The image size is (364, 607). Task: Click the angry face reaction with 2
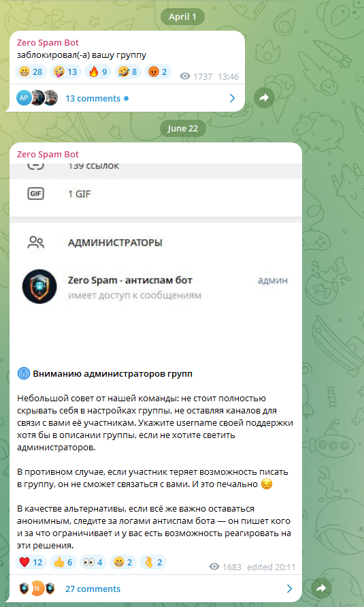pyautogui.click(x=158, y=72)
